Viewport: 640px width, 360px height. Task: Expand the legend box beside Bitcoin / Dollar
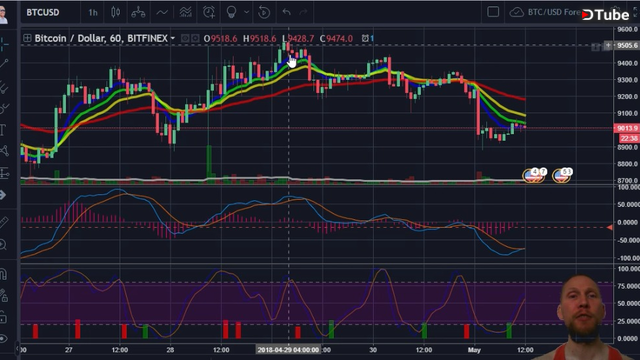[x=27, y=38]
